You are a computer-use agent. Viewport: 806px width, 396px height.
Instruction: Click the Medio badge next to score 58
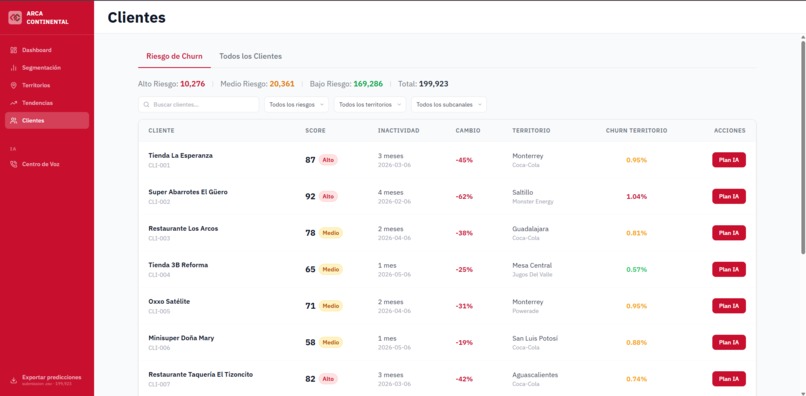pyautogui.click(x=331, y=343)
